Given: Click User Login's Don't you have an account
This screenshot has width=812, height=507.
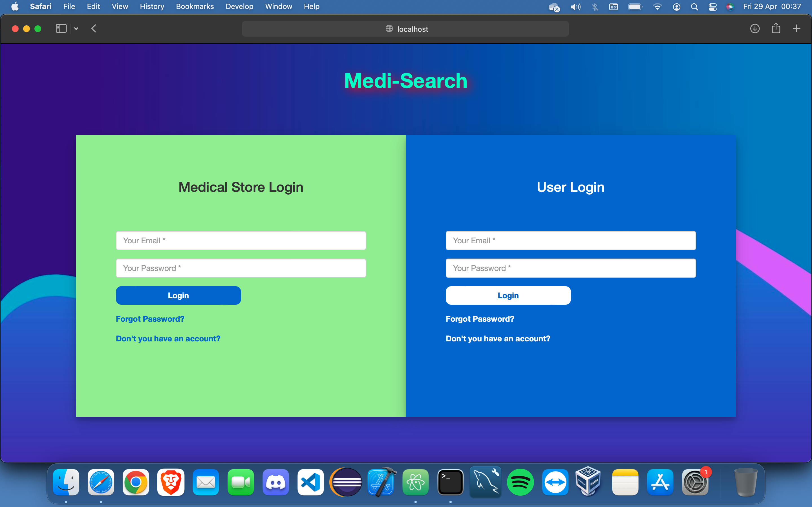Looking at the screenshot, I should tap(498, 339).
